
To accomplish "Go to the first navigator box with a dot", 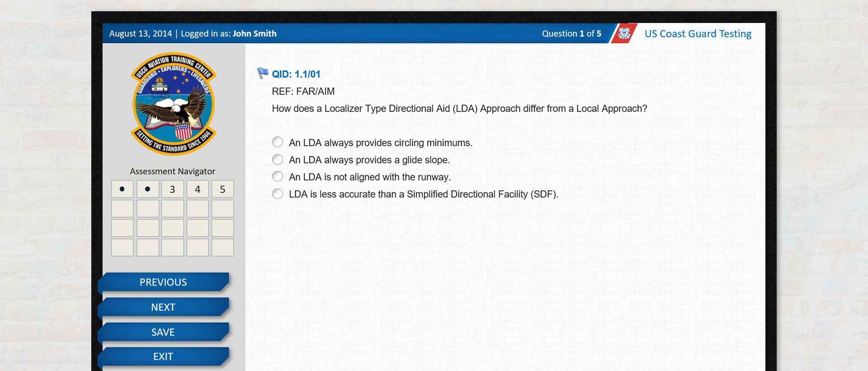I will click(123, 189).
